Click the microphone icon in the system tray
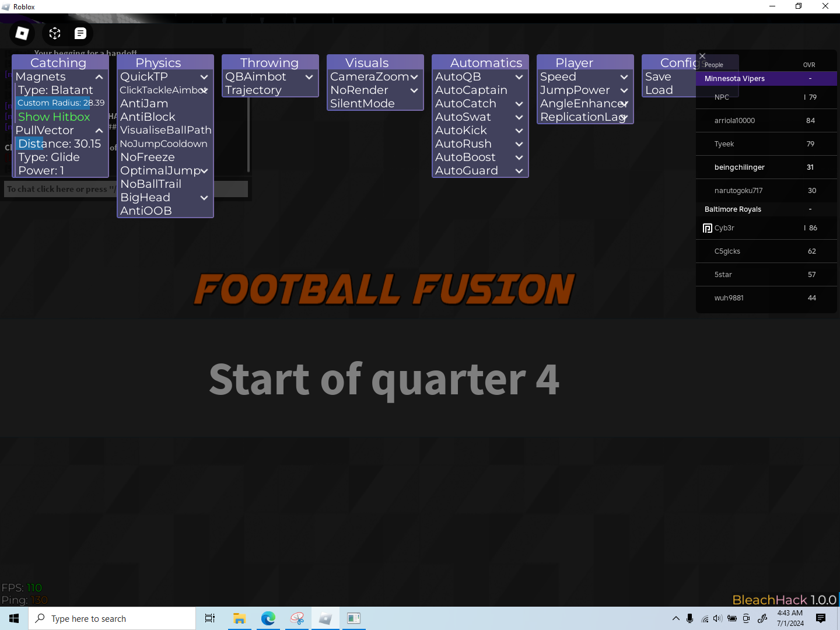This screenshot has height=630, width=840. [689, 618]
